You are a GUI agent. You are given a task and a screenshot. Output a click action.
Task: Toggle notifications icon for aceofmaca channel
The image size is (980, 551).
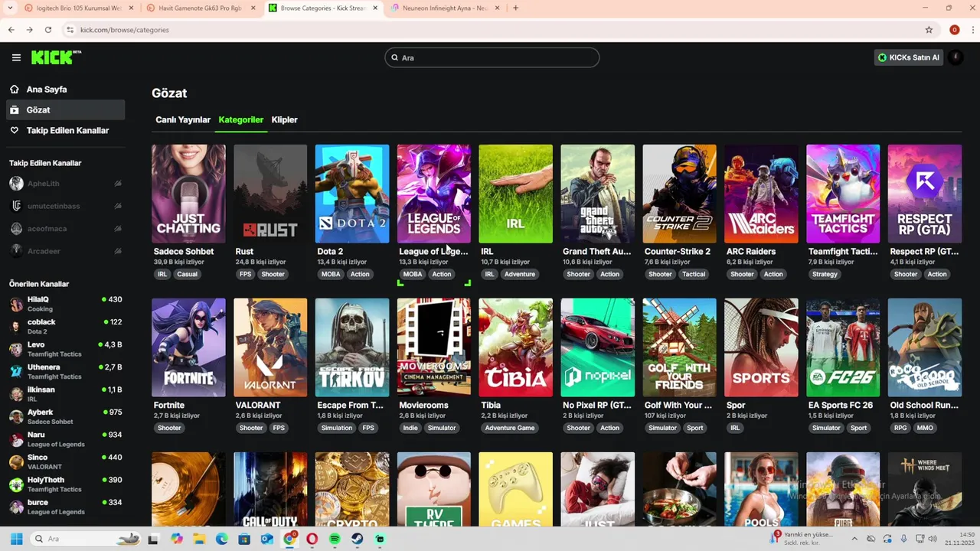[118, 229]
